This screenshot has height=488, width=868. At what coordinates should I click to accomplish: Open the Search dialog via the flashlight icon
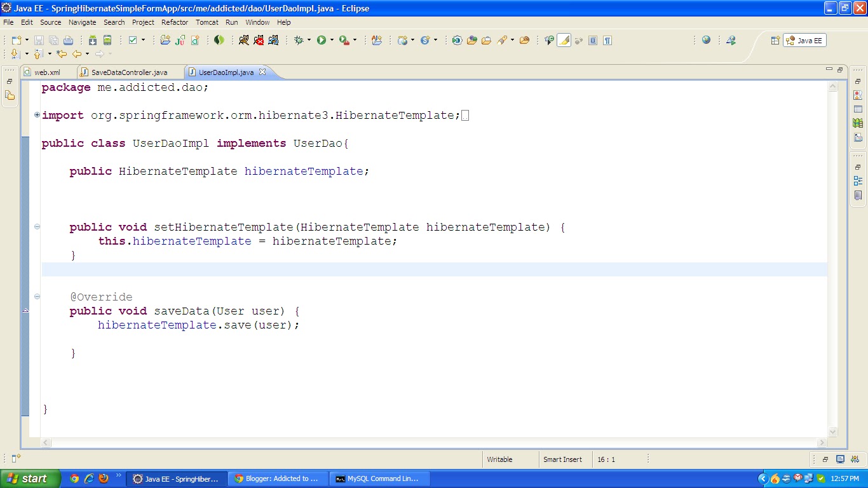point(504,40)
